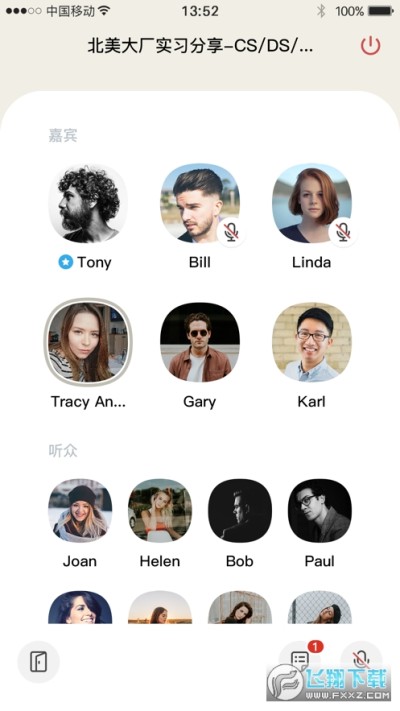
Task: Tap Joan's avatar in audience
Action: [80, 511]
